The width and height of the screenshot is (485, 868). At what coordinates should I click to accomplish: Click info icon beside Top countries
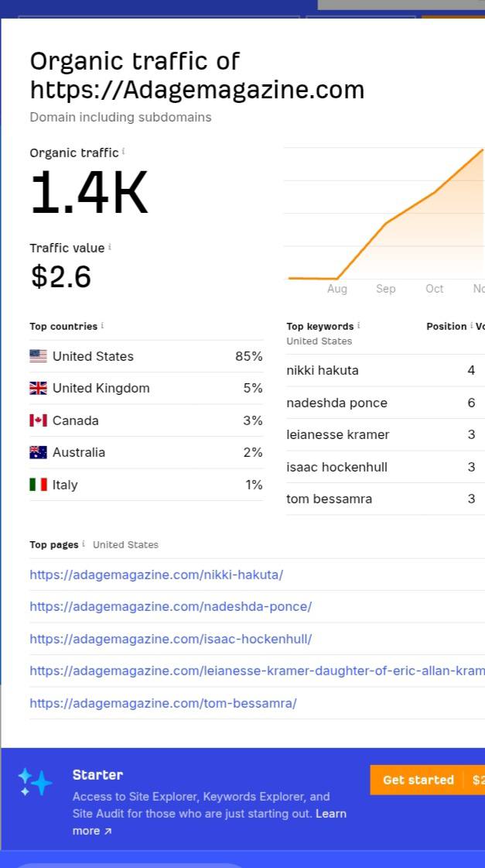(x=102, y=326)
